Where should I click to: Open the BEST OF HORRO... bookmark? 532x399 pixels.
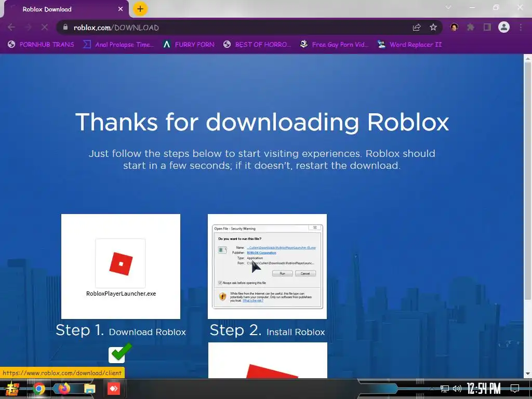tap(257, 45)
